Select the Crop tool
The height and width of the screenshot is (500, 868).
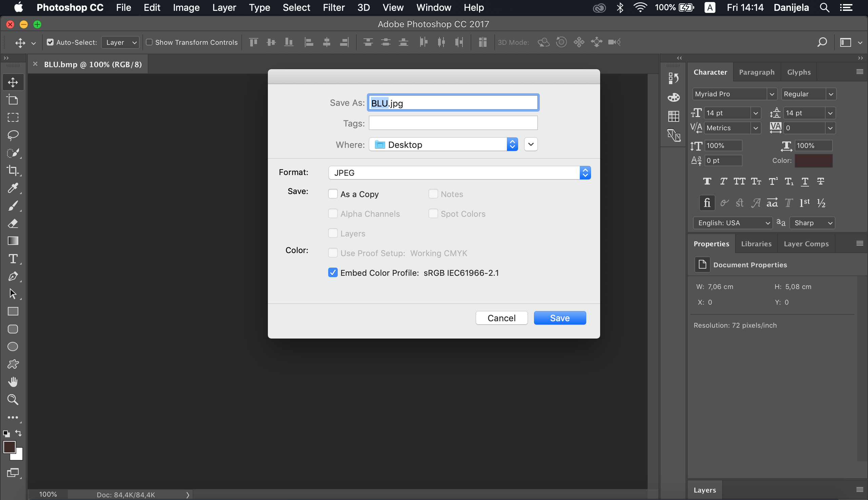point(13,170)
